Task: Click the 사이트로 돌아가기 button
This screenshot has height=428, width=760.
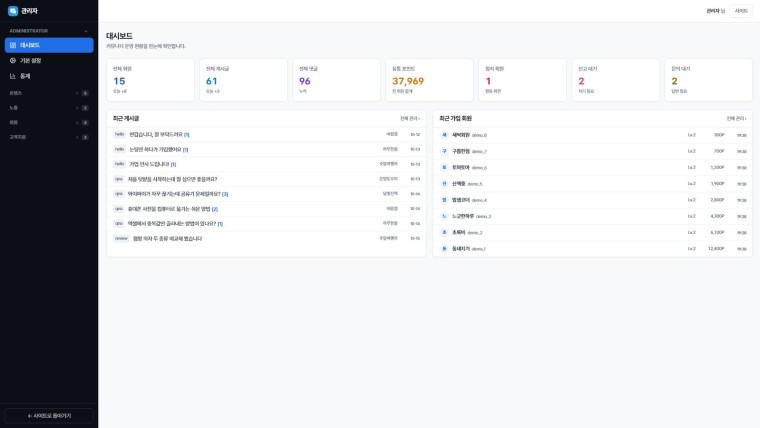Action: [49, 416]
